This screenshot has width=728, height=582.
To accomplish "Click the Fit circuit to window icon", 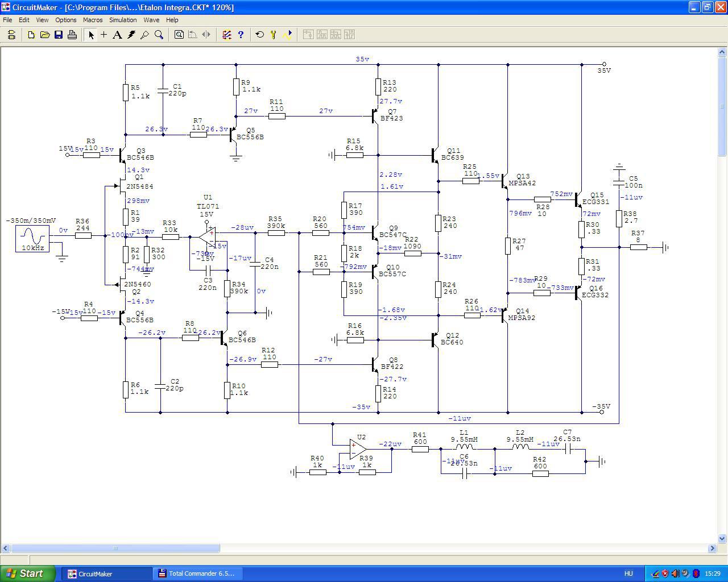I will click(x=179, y=35).
